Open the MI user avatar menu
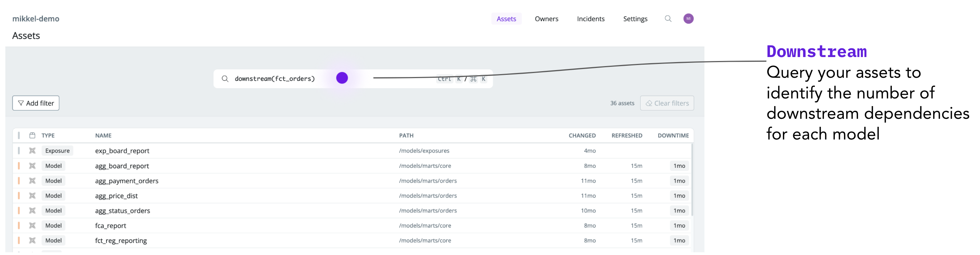The image size is (980, 255). pyautogui.click(x=688, y=19)
